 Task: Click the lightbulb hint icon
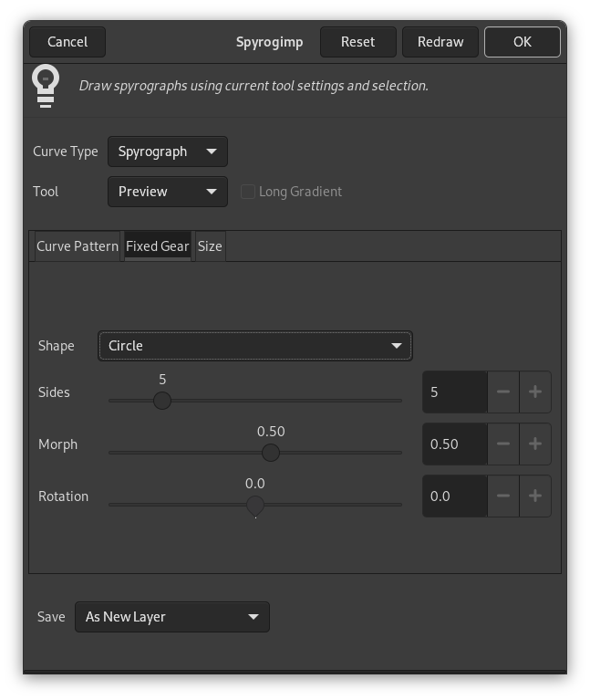coord(46,85)
